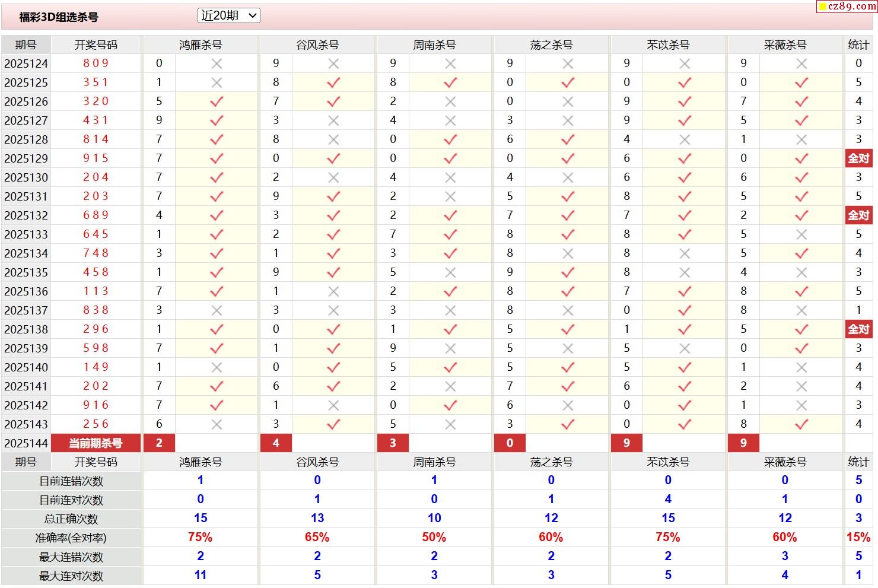Viewport: 878px width, 588px height.
Task: Click the cross mark for 周南 in row 2025139
Action: 450,348
